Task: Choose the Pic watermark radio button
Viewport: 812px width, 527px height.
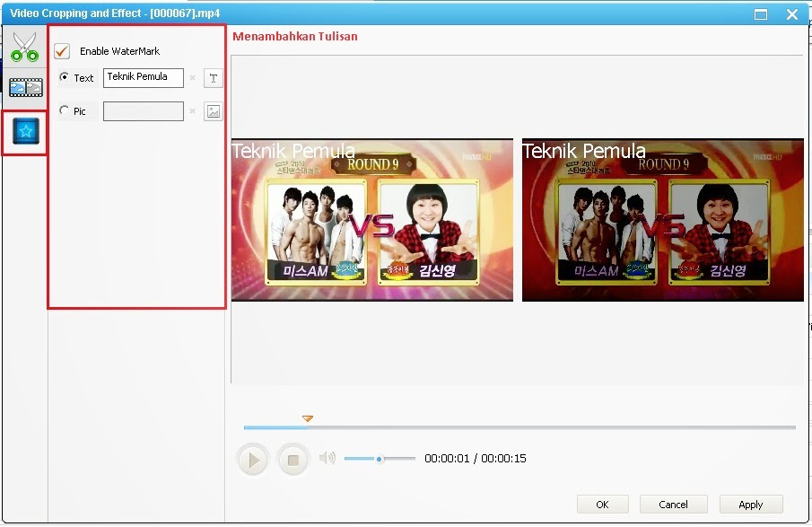Action: 63,111
